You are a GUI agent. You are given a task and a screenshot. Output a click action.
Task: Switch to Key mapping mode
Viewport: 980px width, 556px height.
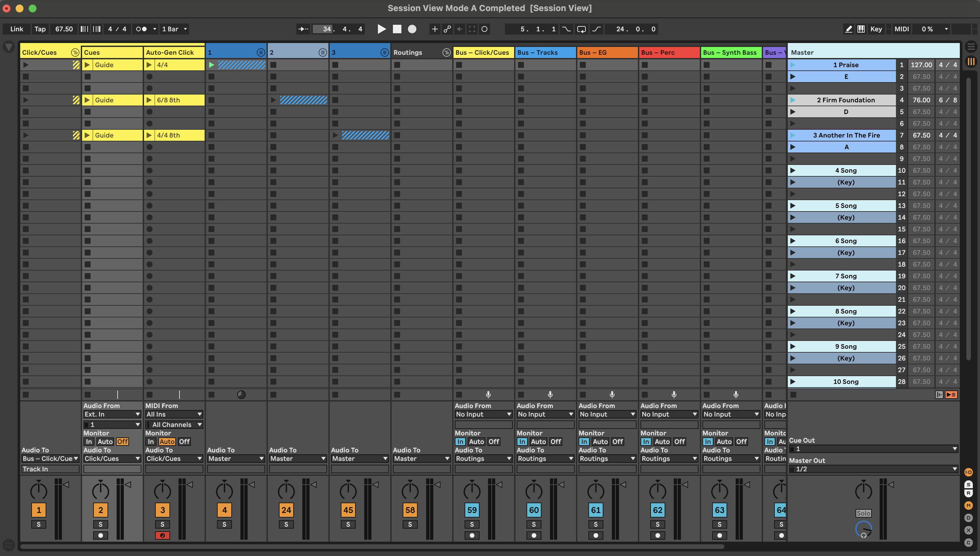click(x=876, y=29)
